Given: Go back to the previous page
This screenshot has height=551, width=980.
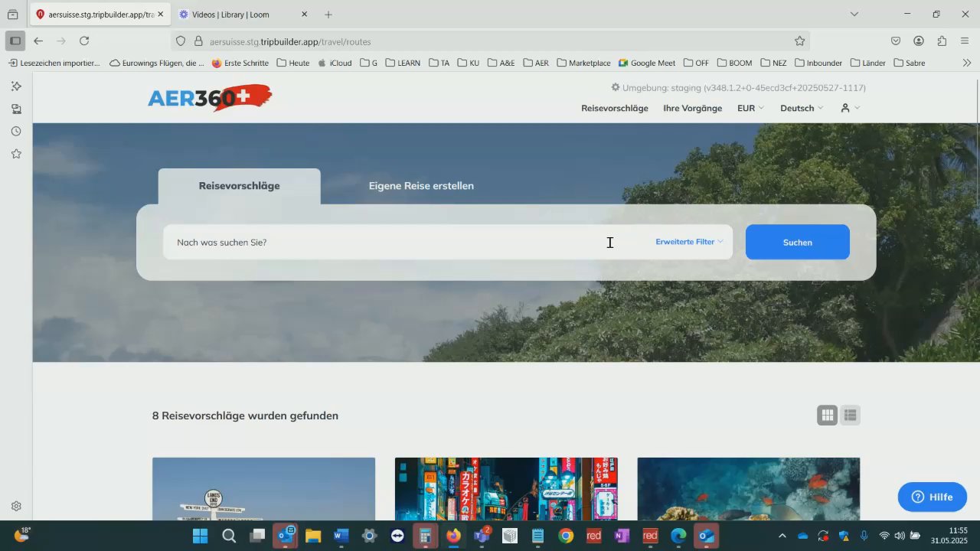Looking at the screenshot, I should [38, 41].
